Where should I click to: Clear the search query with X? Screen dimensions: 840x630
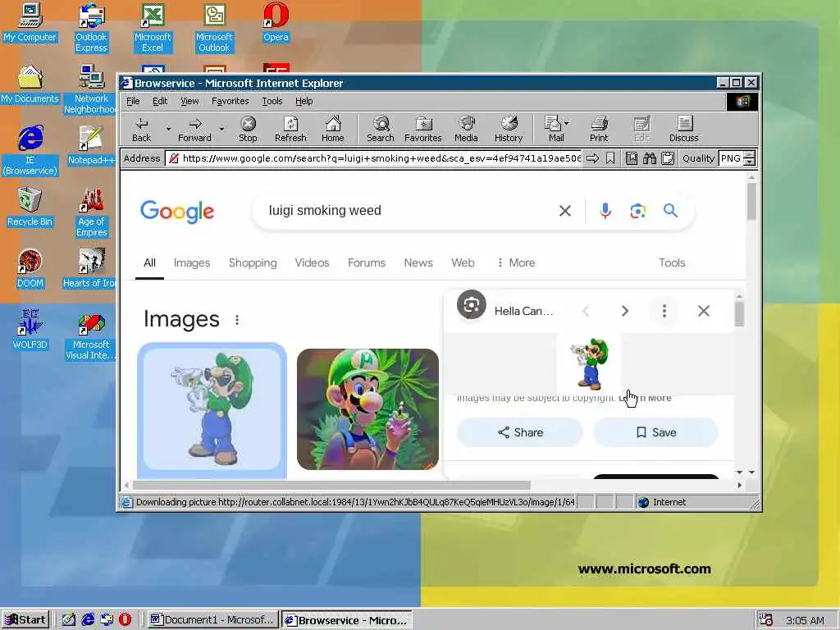click(x=564, y=211)
